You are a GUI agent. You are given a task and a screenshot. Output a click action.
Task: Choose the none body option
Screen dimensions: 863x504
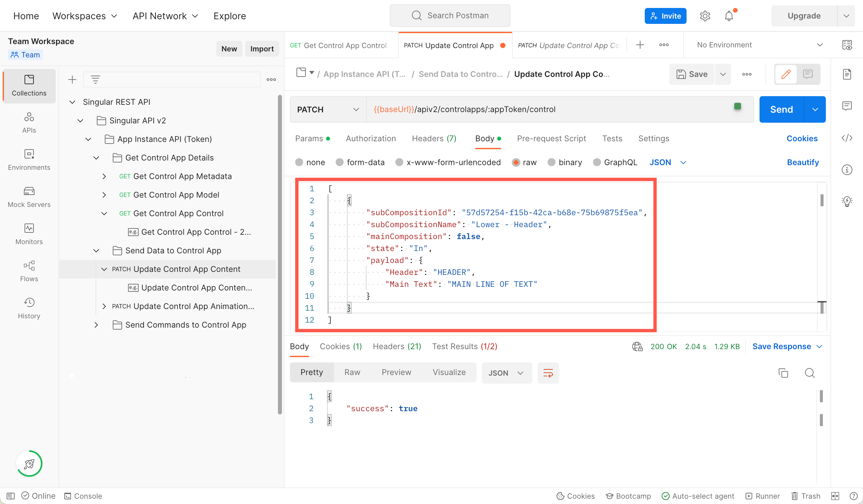299,162
